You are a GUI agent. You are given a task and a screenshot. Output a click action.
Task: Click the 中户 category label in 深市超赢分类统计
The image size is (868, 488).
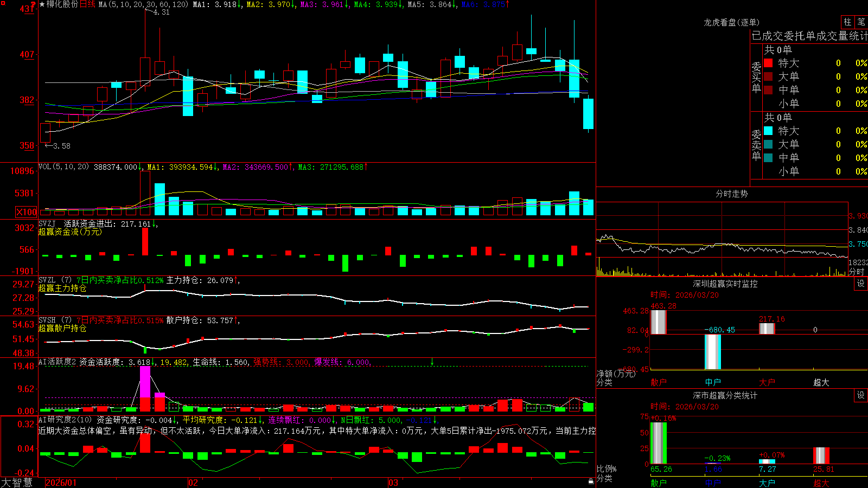[713, 483]
